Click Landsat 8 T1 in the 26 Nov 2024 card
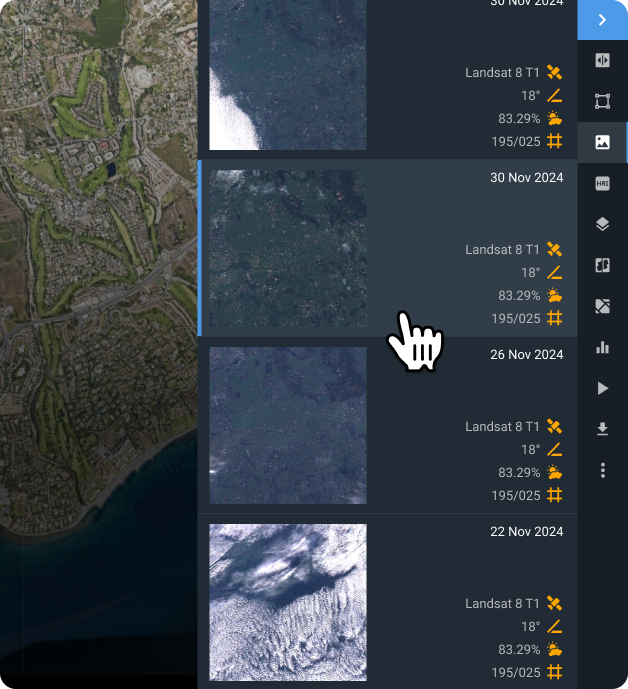Screen dimensions: 628x689 pos(502,427)
